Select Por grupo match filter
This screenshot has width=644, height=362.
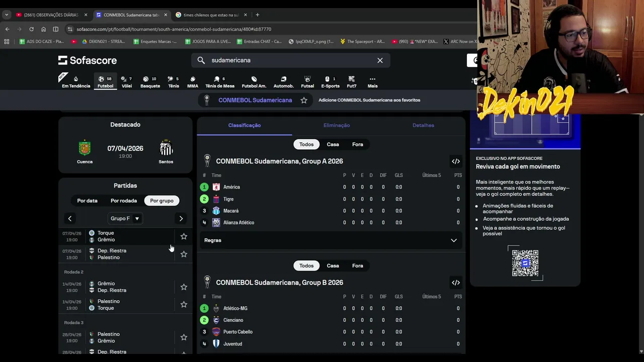pyautogui.click(x=162, y=201)
